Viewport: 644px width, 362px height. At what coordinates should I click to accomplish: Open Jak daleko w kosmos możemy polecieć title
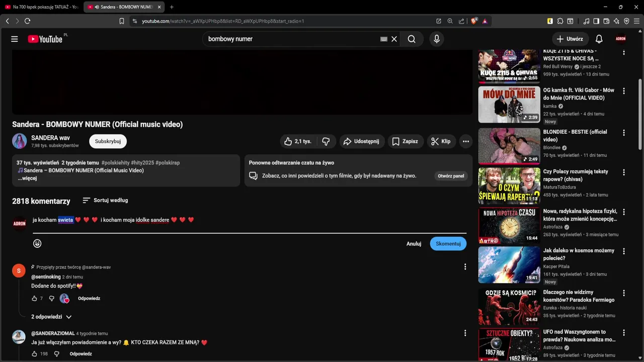pos(579,254)
